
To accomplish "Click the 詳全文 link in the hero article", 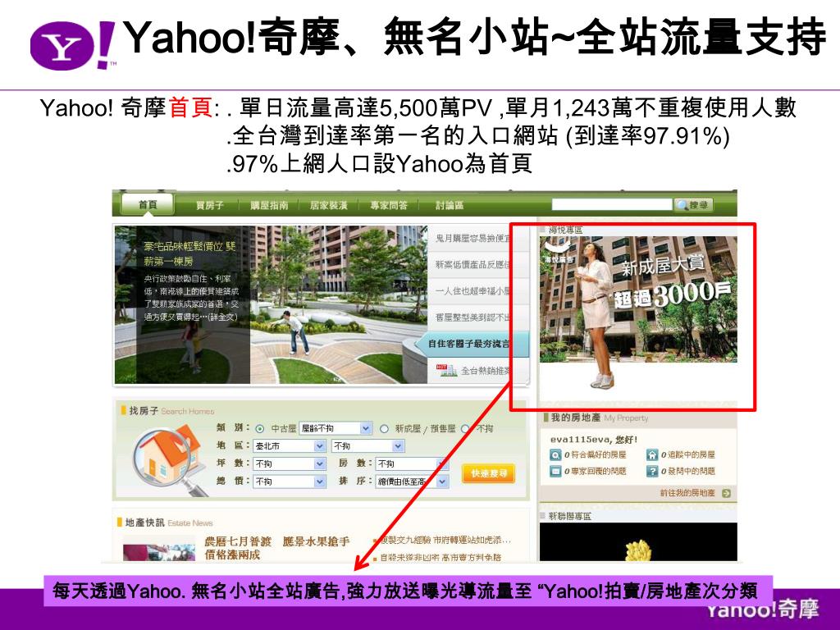I will 223,317.
